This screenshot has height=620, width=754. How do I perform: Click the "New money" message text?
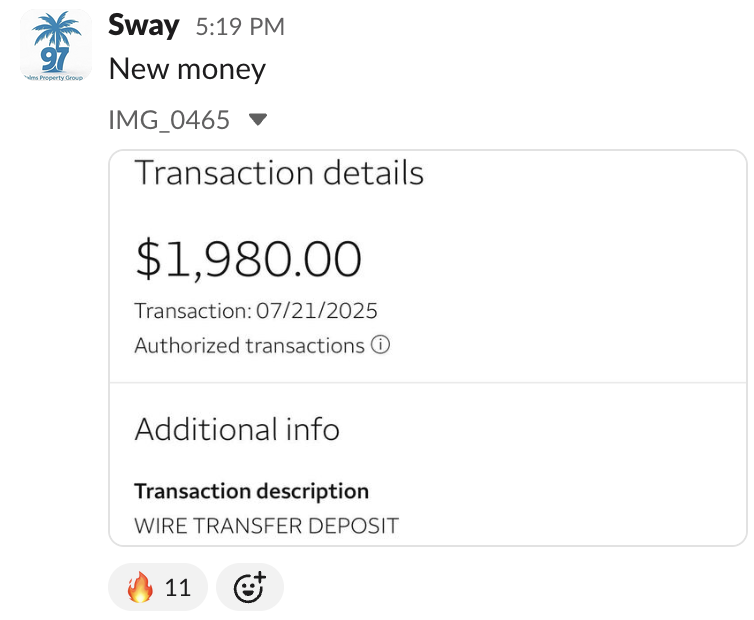click(x=187, y=69)
